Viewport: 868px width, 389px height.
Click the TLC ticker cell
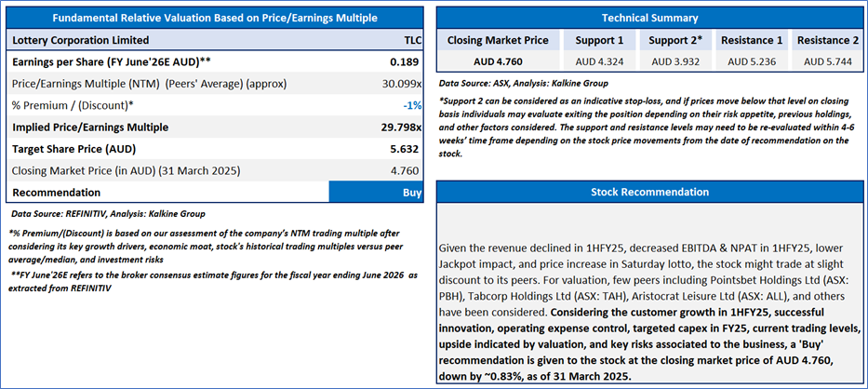tap(411, 40)
